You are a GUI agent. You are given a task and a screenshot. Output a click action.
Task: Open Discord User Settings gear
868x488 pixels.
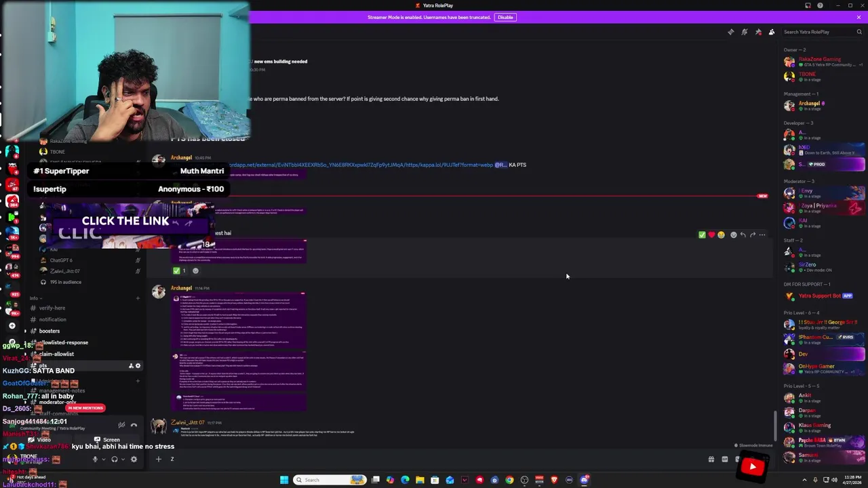point(134,460)
